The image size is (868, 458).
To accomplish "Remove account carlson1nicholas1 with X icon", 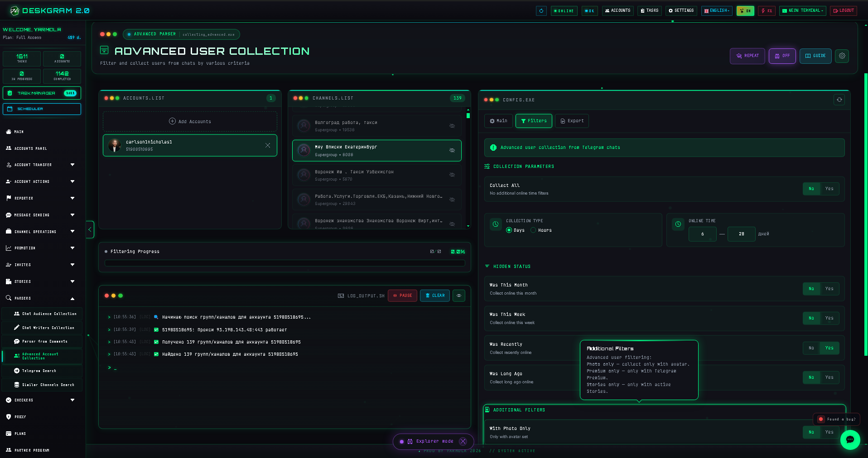I will tap(268, 145).
